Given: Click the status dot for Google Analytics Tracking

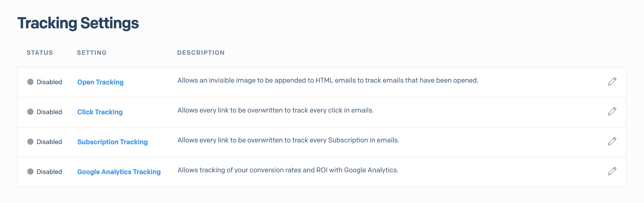Looking at the screenshot, I should tap(30, 172).
